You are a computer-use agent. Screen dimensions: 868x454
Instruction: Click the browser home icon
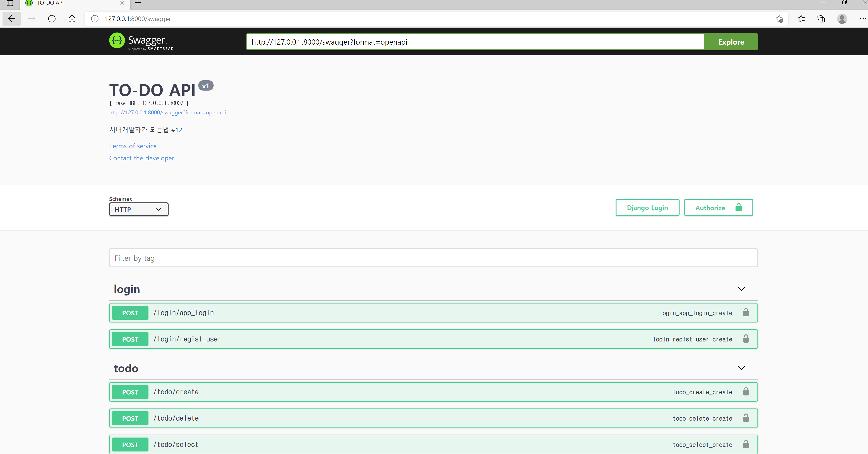pos(72,19)
